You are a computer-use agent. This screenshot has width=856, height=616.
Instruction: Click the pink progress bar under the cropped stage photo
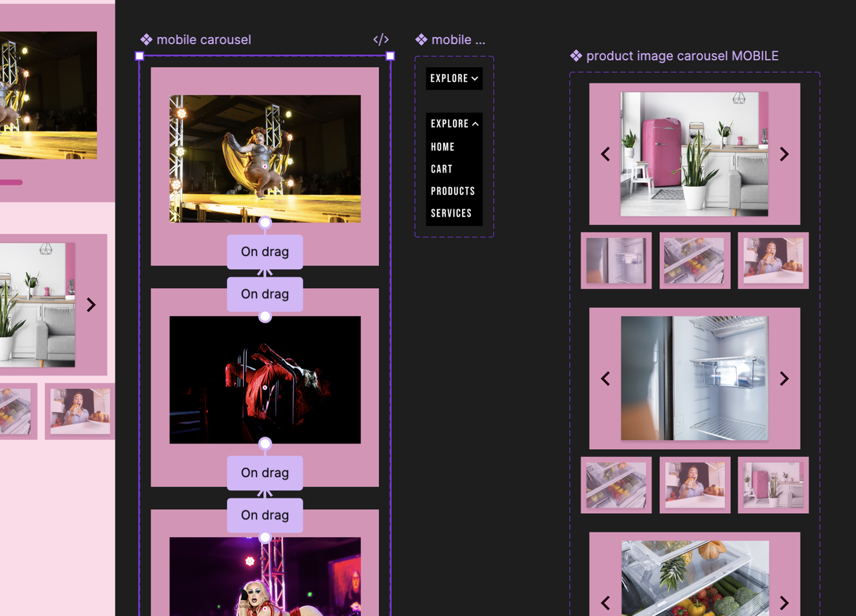tap(11, 182)
